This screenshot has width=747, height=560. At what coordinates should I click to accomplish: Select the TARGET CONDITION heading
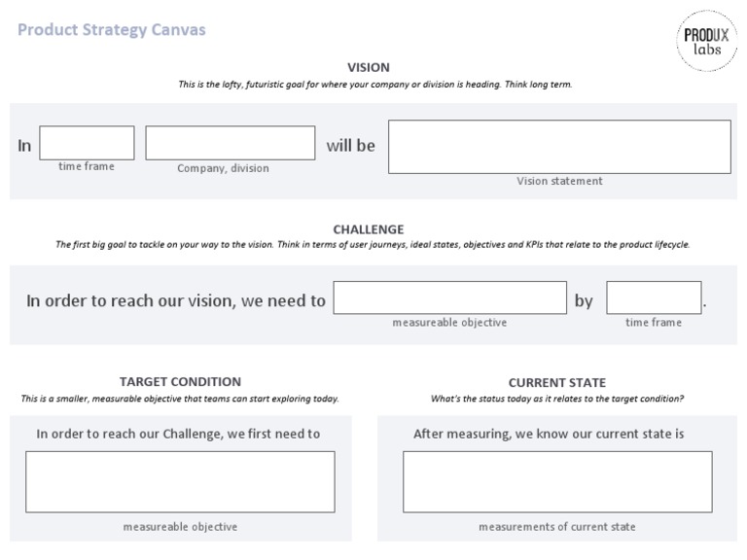pyautogui.click(x=180, y=382)
